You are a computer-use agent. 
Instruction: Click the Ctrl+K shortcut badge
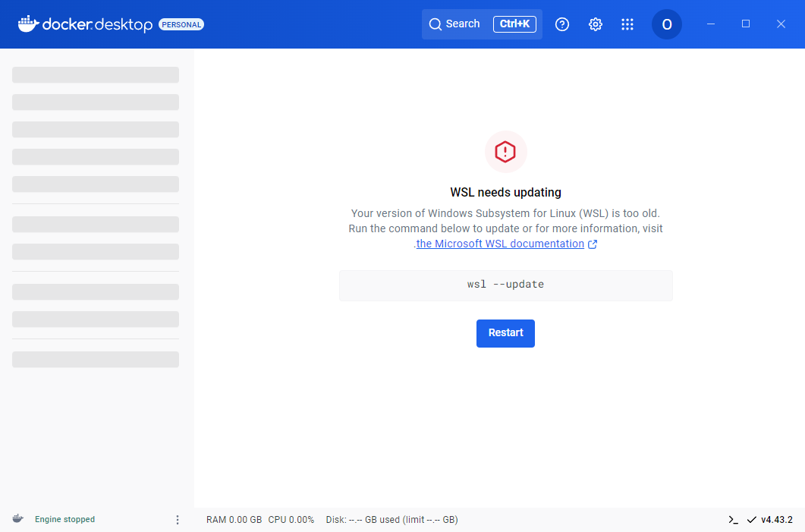pyautogui.click(x=514, y=24)
